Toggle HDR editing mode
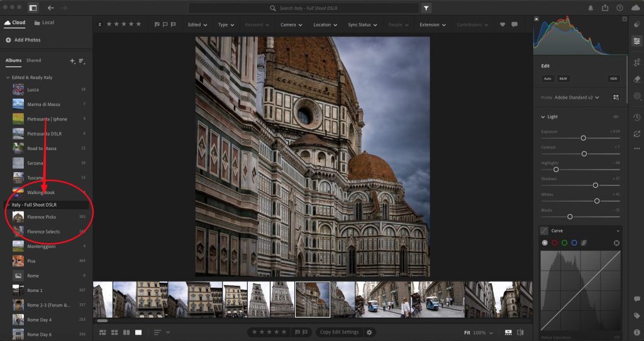 (x=613, y=78)
